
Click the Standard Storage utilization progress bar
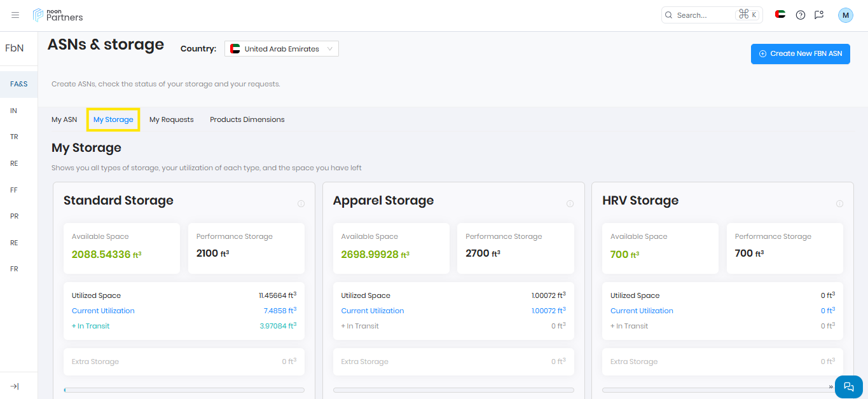click(184, 390)
